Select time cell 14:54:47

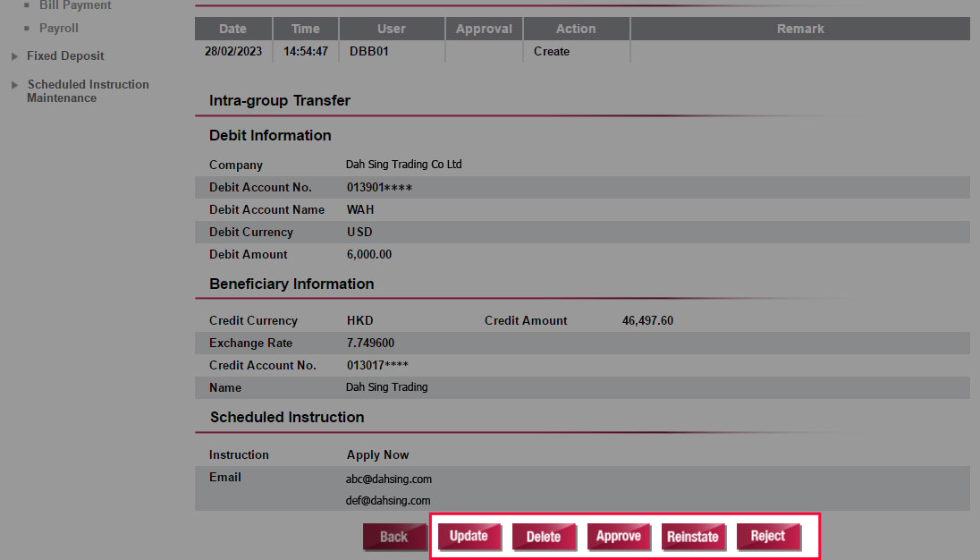coord(306,51)
